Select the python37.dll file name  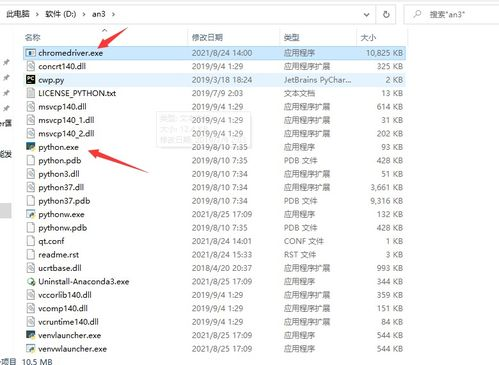tap(61, 187)
